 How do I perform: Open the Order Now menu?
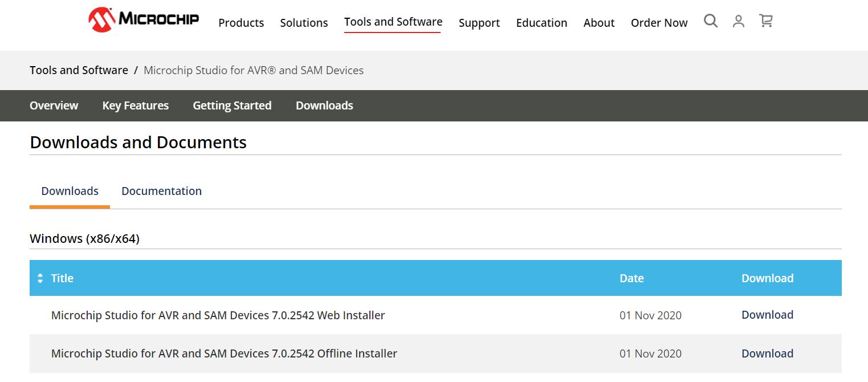coord(659,23)
